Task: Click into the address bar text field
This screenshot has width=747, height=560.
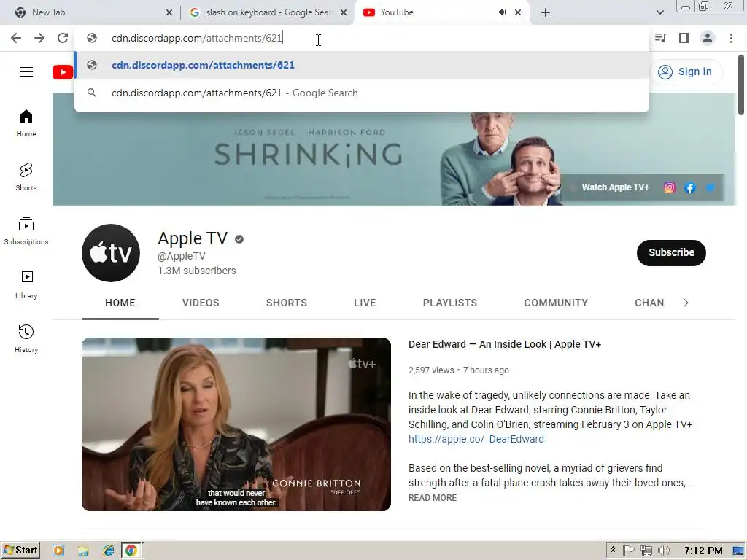Action: pos(362,38)
